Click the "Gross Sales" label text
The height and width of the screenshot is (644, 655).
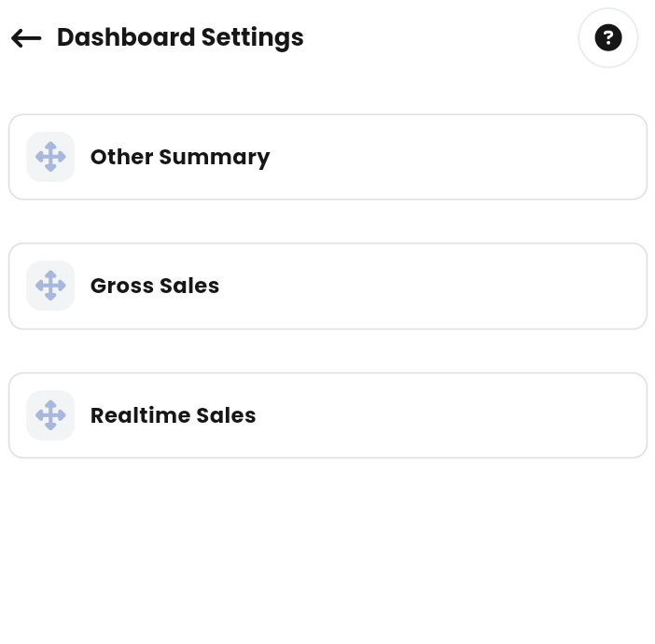click(155, 286)
